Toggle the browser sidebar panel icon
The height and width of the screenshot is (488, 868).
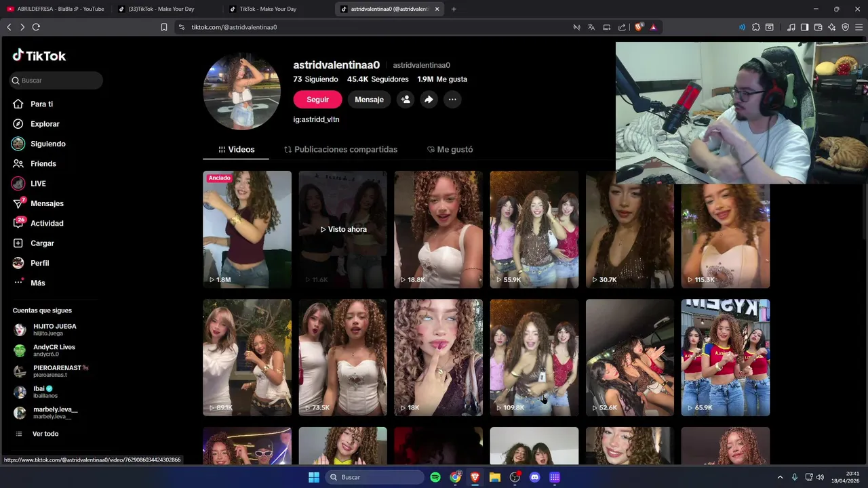coord(804,27)
